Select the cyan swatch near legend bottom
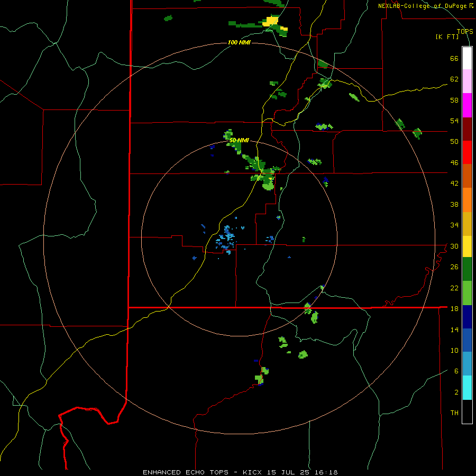Screen dimensions: 476x476 click(467, 388)
